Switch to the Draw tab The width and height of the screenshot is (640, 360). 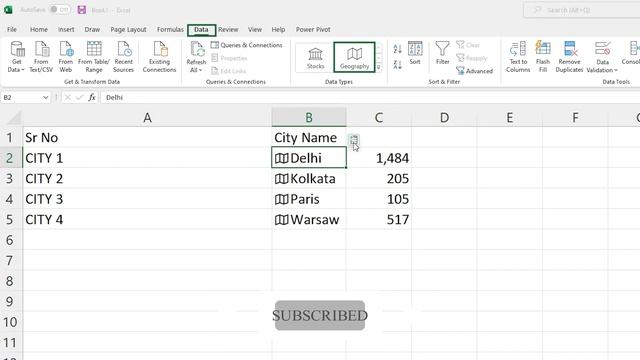click(92, 29)
